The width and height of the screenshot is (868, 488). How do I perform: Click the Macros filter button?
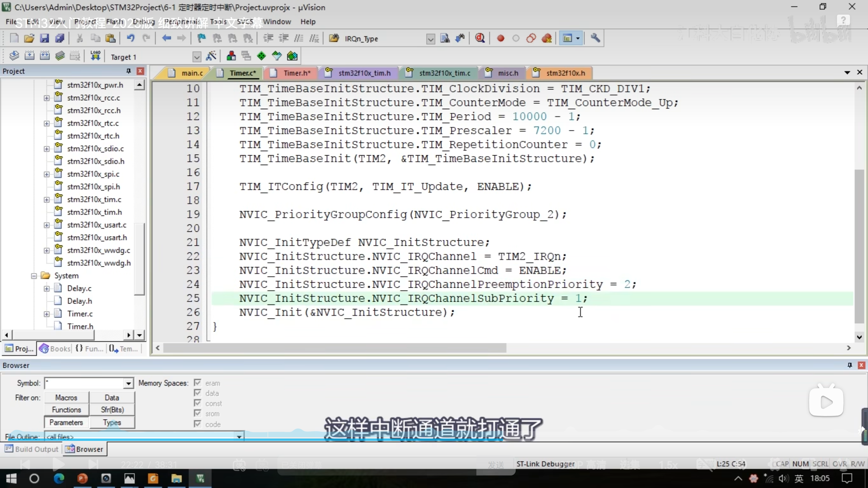point(66,398)
